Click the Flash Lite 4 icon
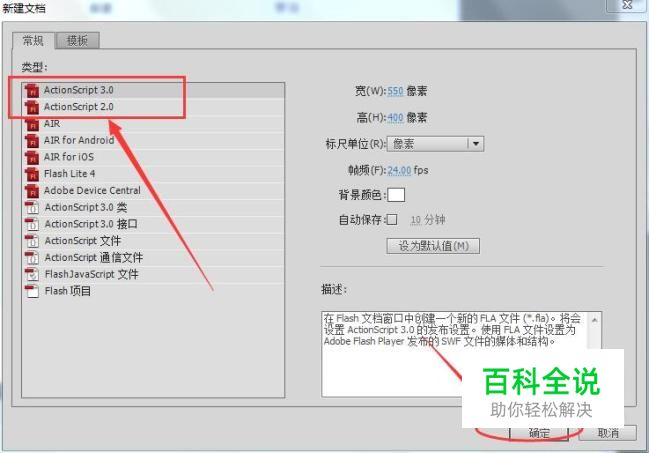649x453 pixels. 32,174
